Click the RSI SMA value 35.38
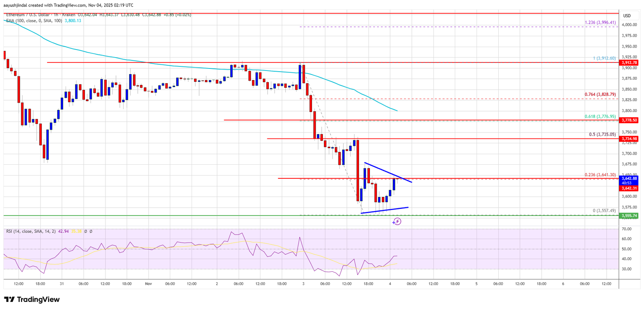This screenshot has width=644, height=310. click(76, 231)
